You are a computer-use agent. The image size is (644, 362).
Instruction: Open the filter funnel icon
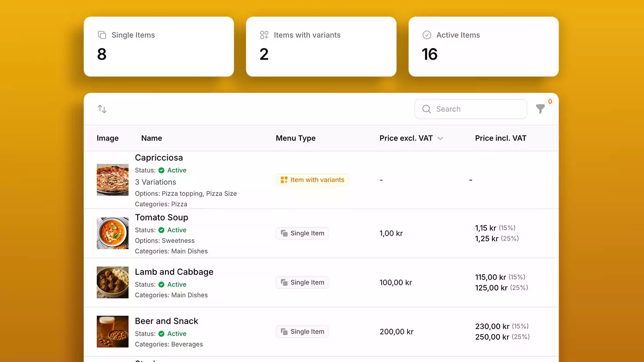tap(540, 109)
